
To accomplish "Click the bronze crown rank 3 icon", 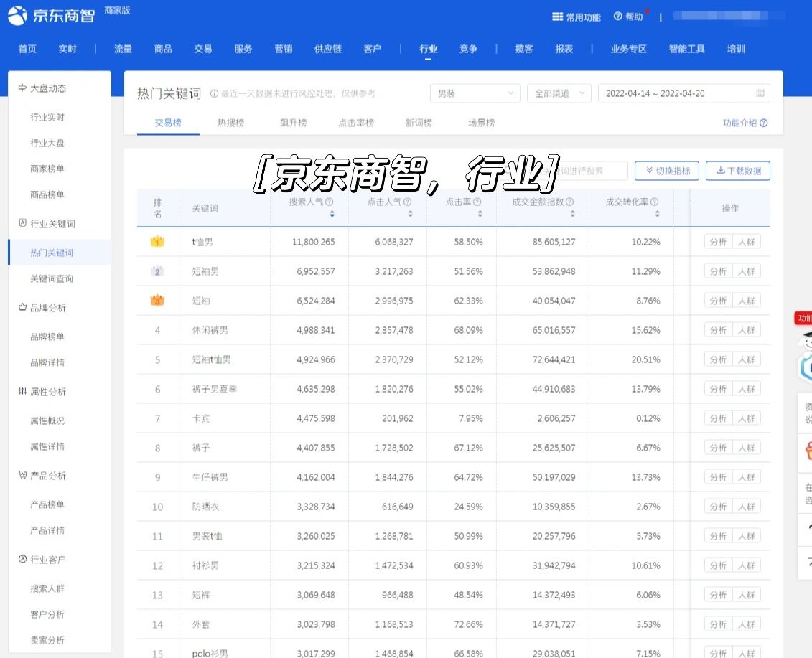I will (157, 300).
